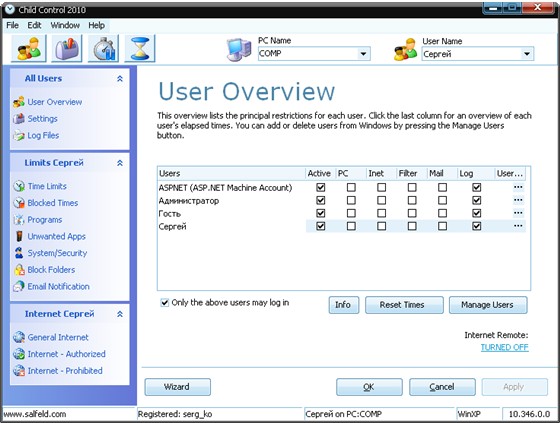Viewport: 560px width, 423px height.
Task: Click the Active column header
Action: tap(320, 174)
